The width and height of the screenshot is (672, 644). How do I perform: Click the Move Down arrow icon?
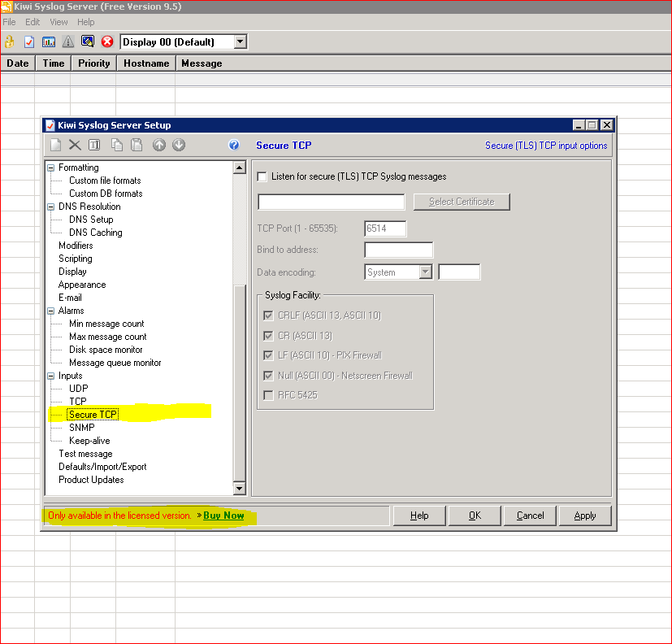[x=179, y=145]
